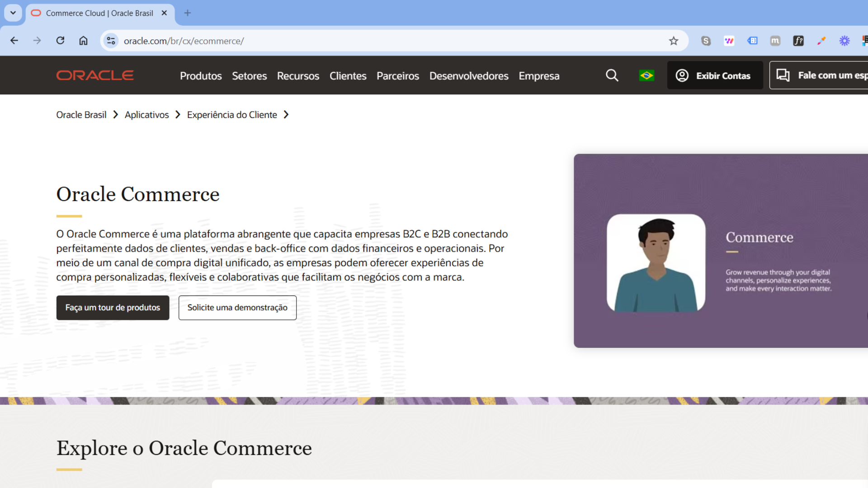Expand the chevron between Oracle Brasil and Aplicativos
Screen dimensions: 868x488
[x=116, y=114]
